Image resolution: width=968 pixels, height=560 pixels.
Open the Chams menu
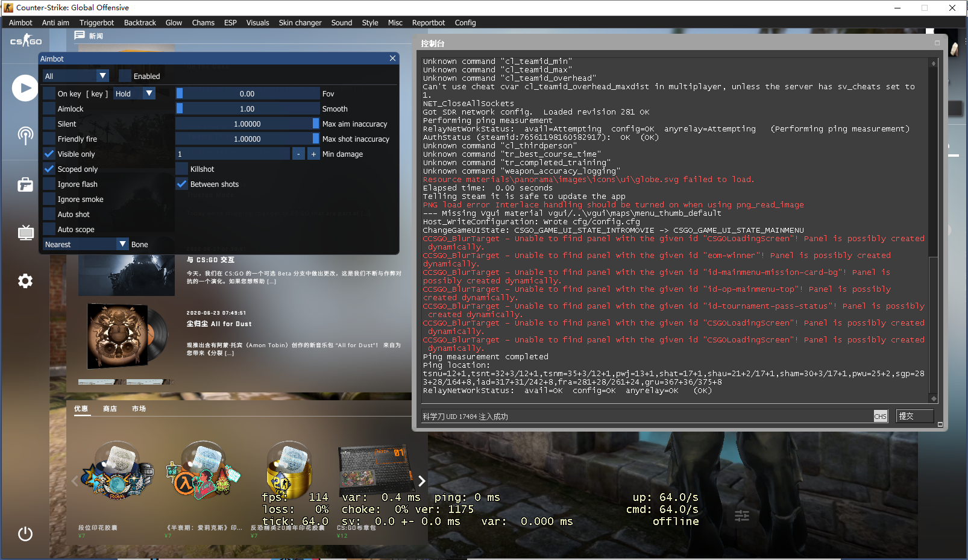[203, 23]
